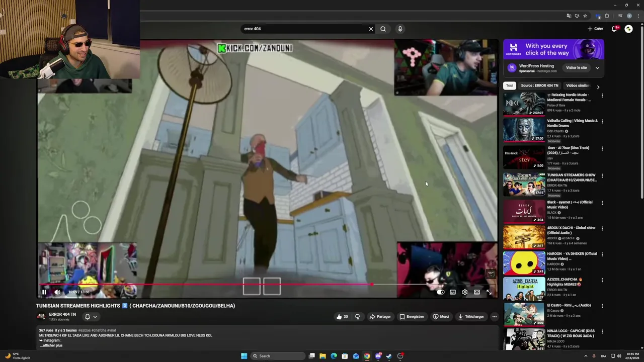Click Visiter le site on the ad
The image size is (644, 362).
(576, 68)
